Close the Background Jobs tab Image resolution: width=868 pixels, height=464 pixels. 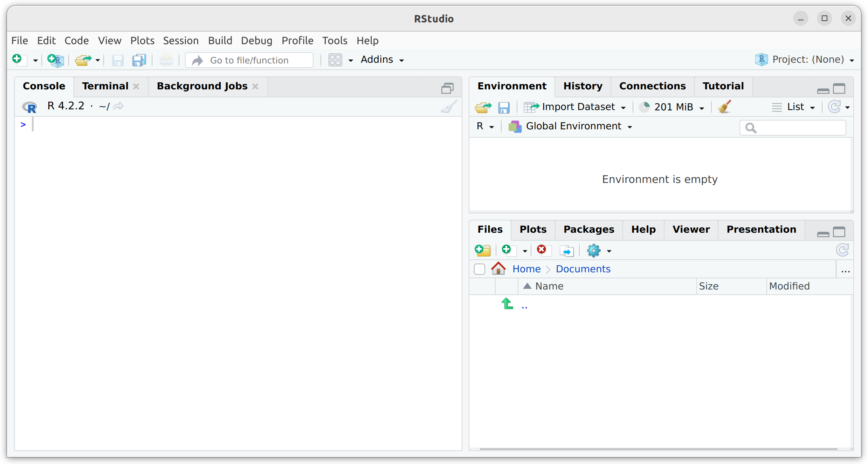point(255,87)
